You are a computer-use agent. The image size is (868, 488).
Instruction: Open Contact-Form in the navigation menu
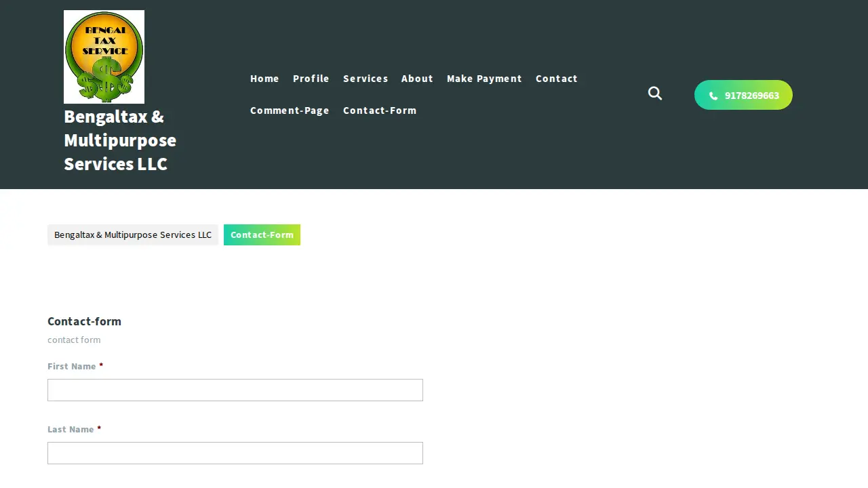pos(380,110)
